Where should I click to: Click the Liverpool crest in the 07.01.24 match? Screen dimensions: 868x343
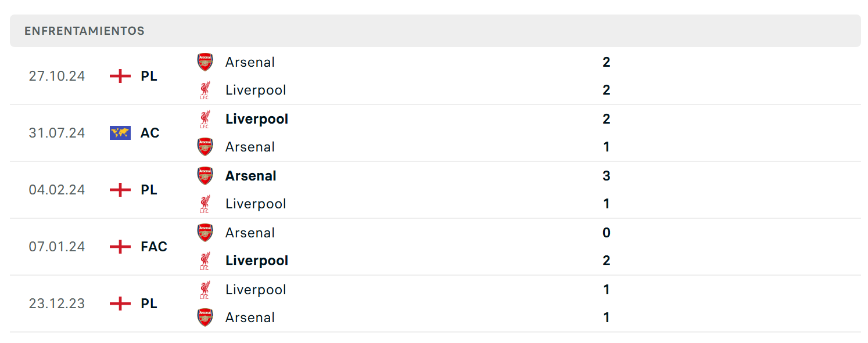[x=205, y=261]
